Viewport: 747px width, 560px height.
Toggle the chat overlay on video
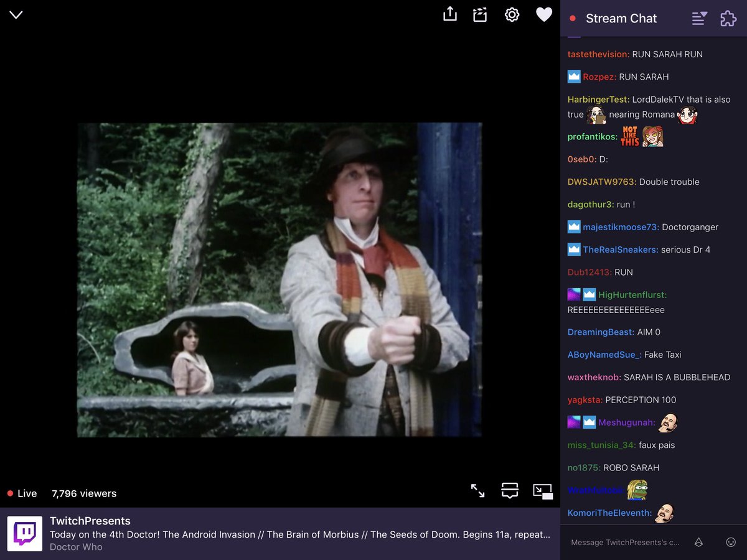click(x=509, y=491)
